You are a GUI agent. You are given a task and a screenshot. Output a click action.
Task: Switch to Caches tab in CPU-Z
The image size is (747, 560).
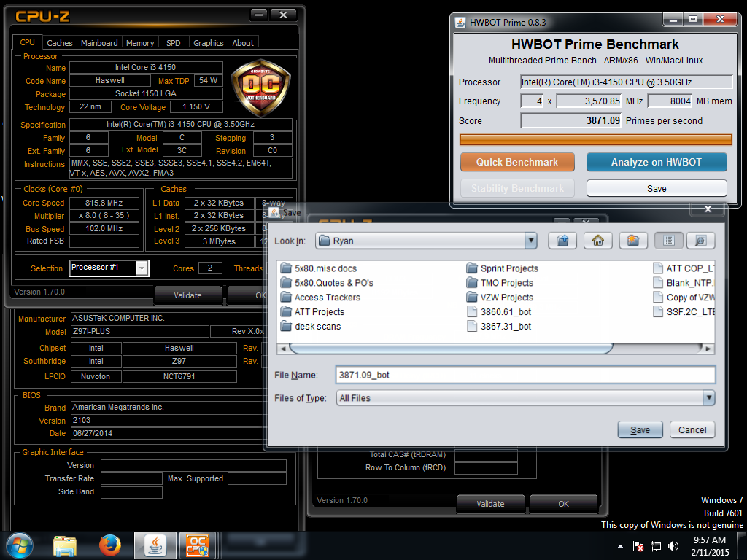(60, 43)
